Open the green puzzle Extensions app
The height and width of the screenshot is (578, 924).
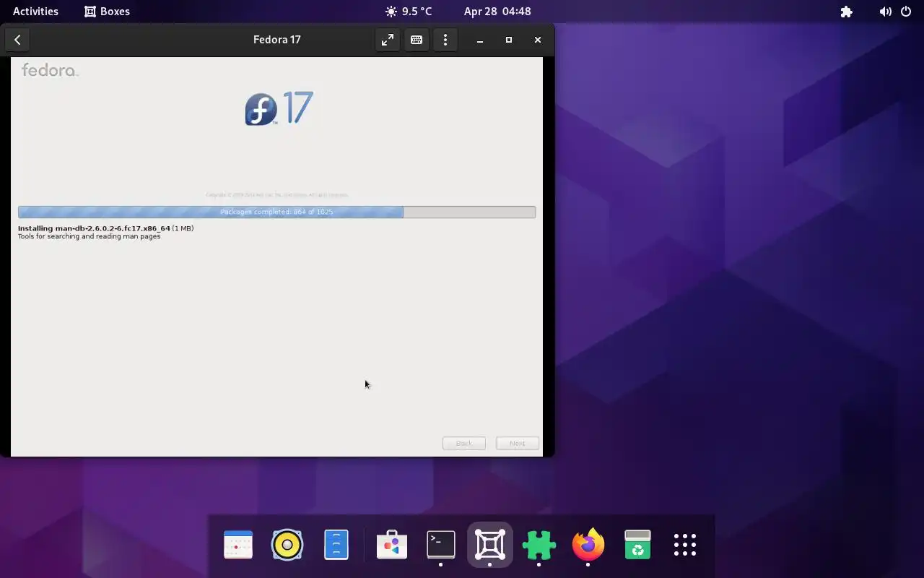pyautogui.click(x=539, y=545)
